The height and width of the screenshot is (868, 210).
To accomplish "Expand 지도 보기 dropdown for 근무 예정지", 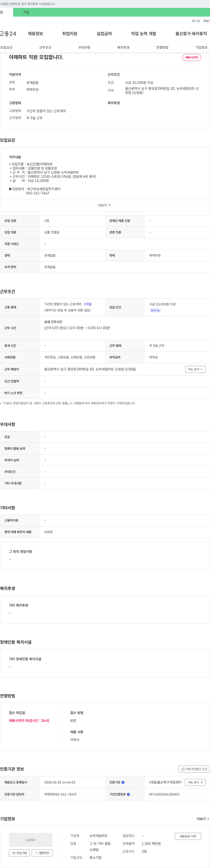I will pyautogui.click(x=195, y=369).
